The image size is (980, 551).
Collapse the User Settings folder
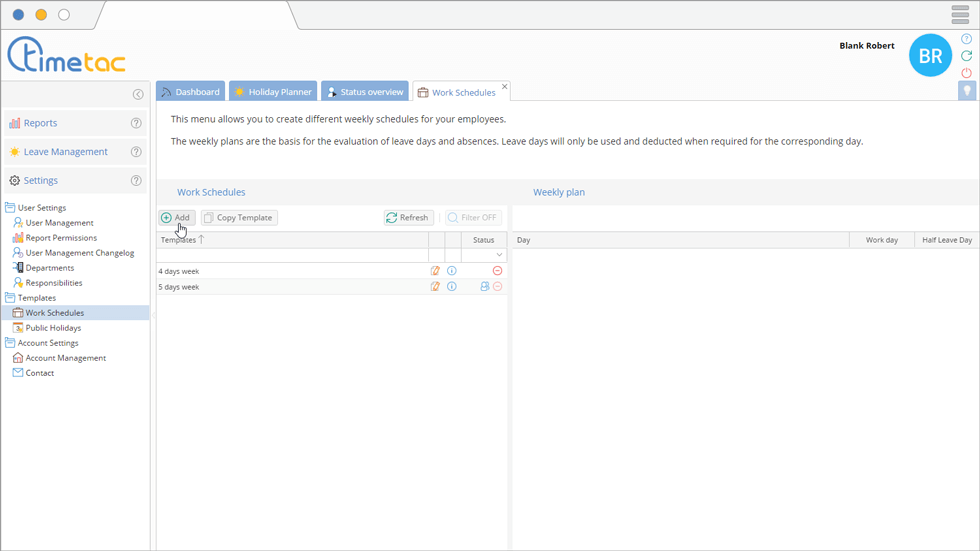click(x=10, y=208)
